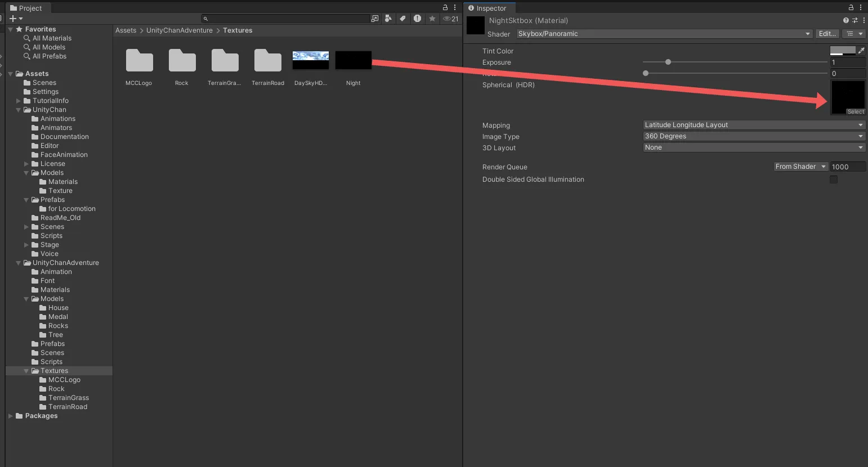868x467 pixels.
Task: Click the Favorites star icon in Project toolbar
Action: (432, 19)
